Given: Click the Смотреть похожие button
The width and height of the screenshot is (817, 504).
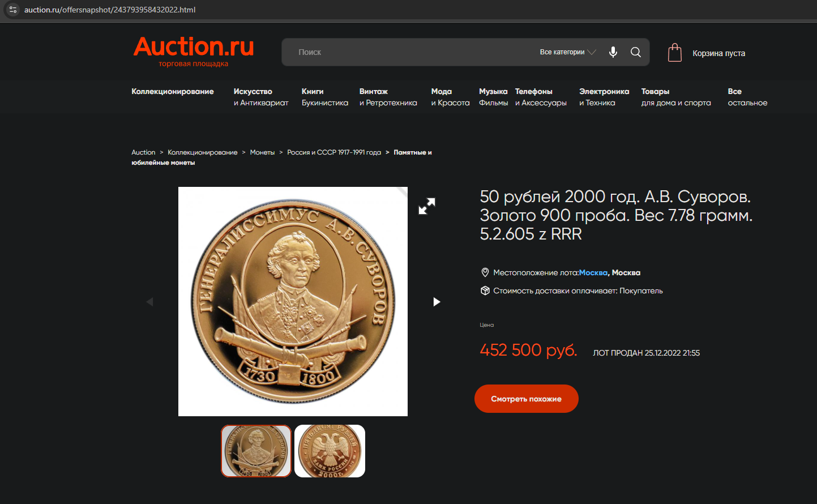Looking at the screenshot, I should click(x=527, y=399).
